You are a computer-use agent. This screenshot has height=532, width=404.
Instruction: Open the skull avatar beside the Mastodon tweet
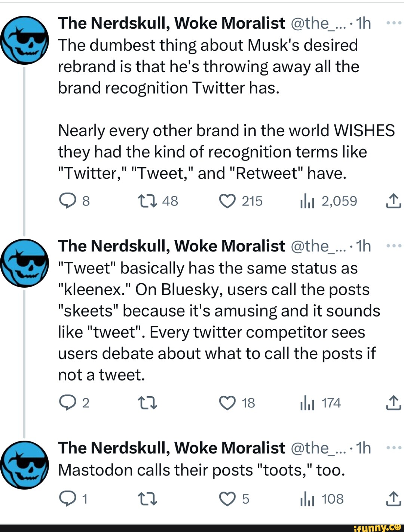coord(24,465)
